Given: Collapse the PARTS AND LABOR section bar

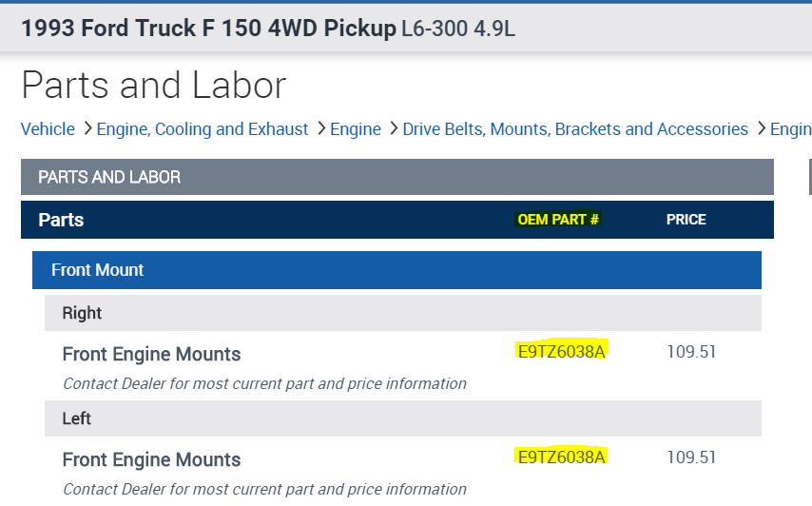Looking at the screenshot, I should coord(396,177).
